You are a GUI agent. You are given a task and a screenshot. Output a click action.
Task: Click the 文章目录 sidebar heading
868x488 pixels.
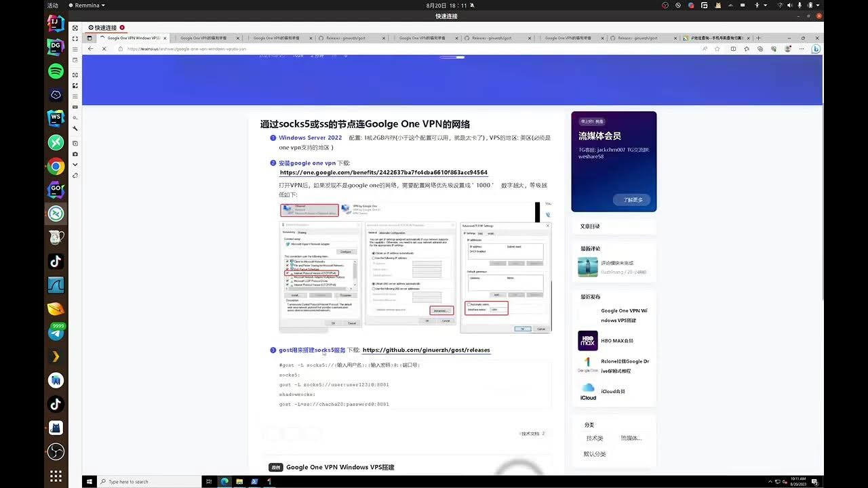590,226
